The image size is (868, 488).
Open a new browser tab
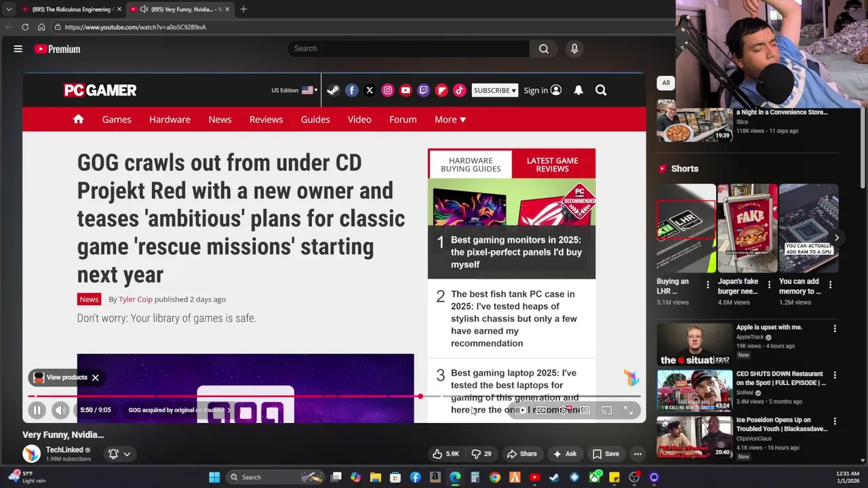click(243, 9)
